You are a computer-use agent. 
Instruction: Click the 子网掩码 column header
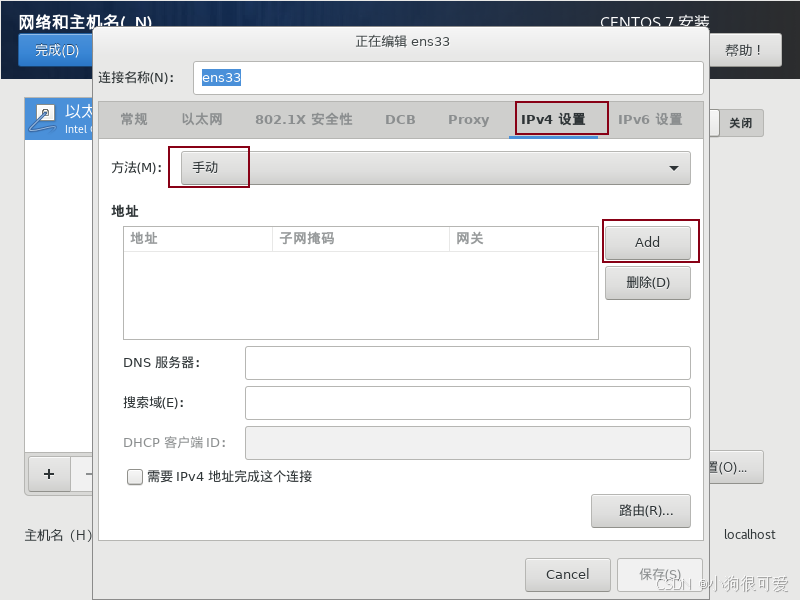[x=361, y=239]
